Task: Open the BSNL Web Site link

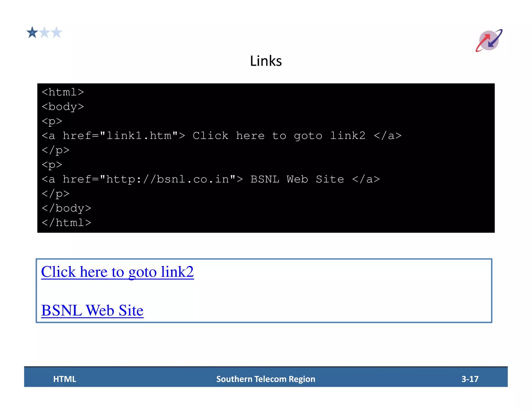Action: pyautogui.click(x=92, y=310)
